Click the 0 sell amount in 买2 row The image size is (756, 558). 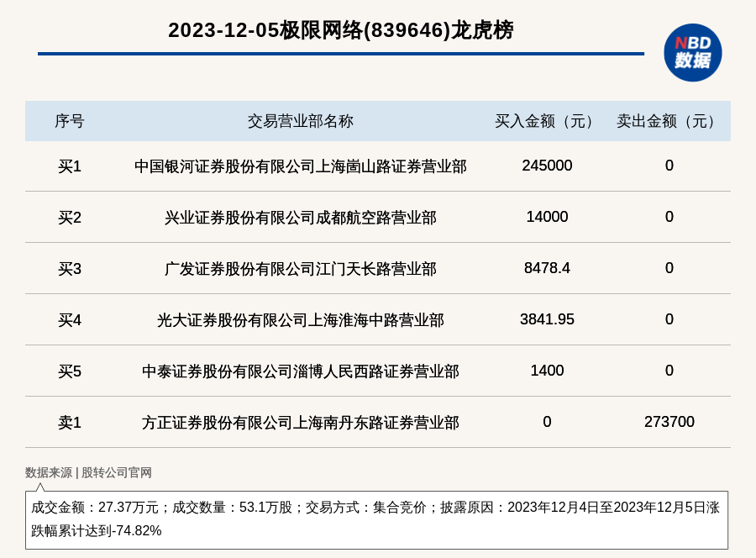(x=669, y=217)
